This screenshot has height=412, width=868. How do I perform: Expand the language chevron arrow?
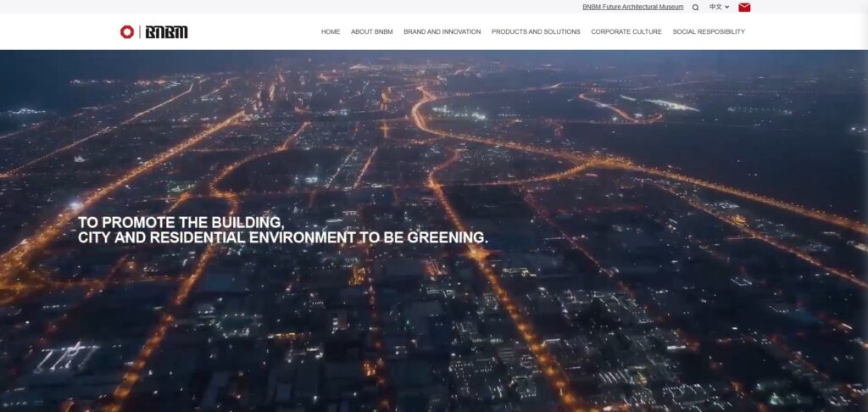[x=727, y=7]
